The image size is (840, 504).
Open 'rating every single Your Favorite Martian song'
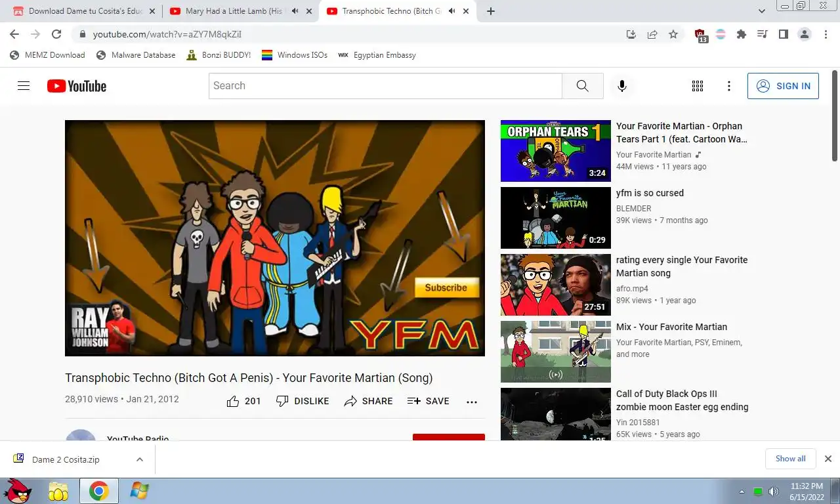pyautogui.click(x=682, y=266)
